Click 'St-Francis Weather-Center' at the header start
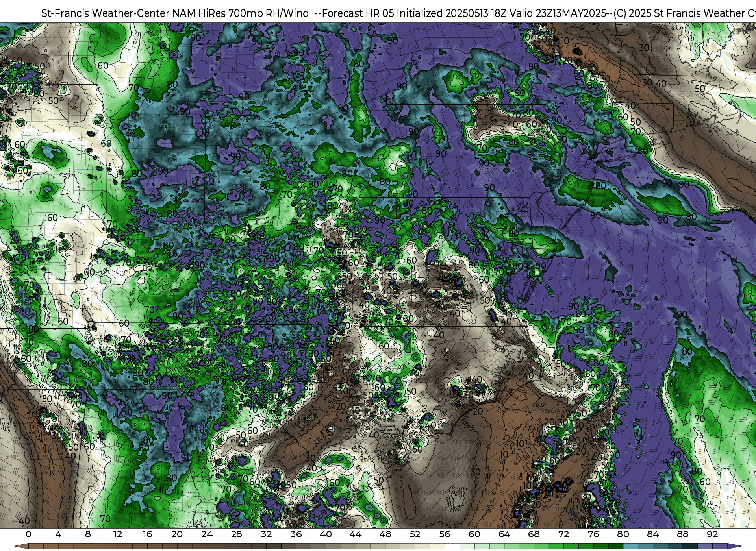This screenshot has width=756, height=551. pos(106,13)
